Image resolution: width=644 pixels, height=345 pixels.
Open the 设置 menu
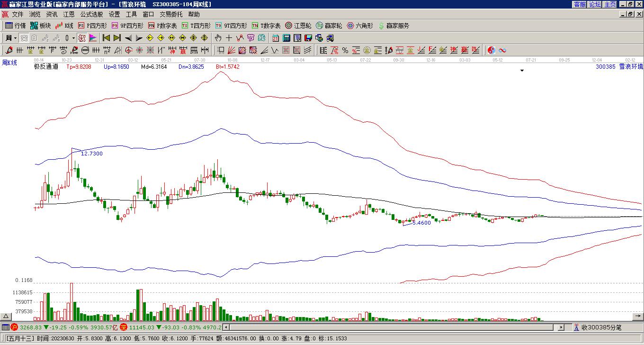(114, 15)
